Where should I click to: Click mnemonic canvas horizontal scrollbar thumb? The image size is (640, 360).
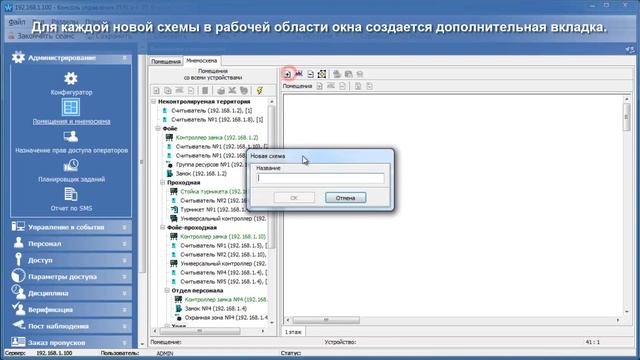point(326,320)
